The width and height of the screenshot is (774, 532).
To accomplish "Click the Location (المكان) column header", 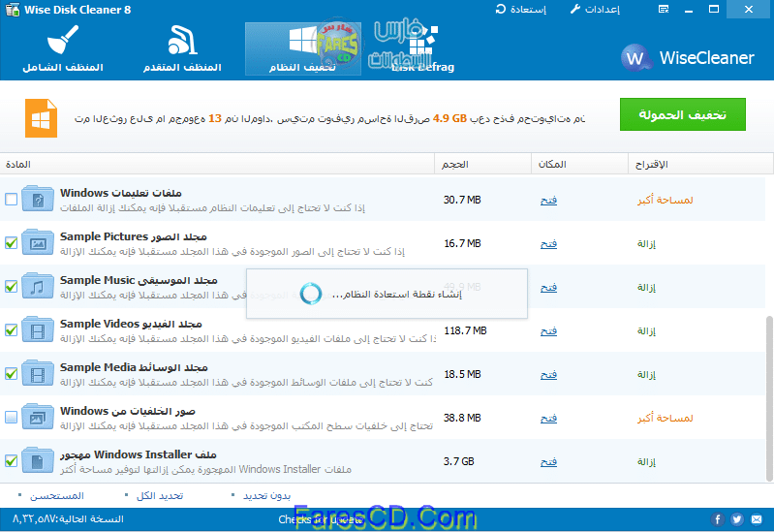I will coord(579,164).
